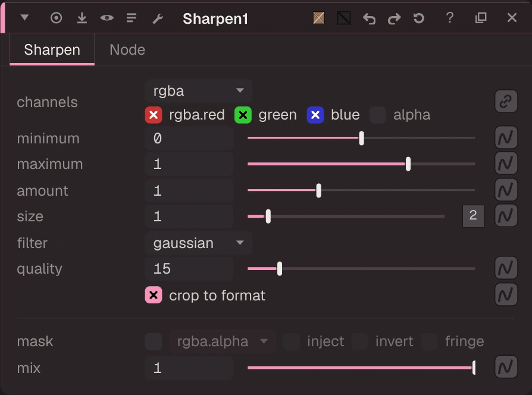The height and width of the screenshot is (395, 532).
Task: Click the center node target icon
Action: click(x=56, y=18)
